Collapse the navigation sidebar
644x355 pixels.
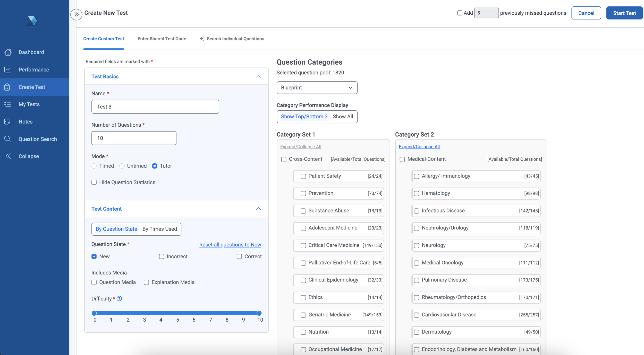28,156
